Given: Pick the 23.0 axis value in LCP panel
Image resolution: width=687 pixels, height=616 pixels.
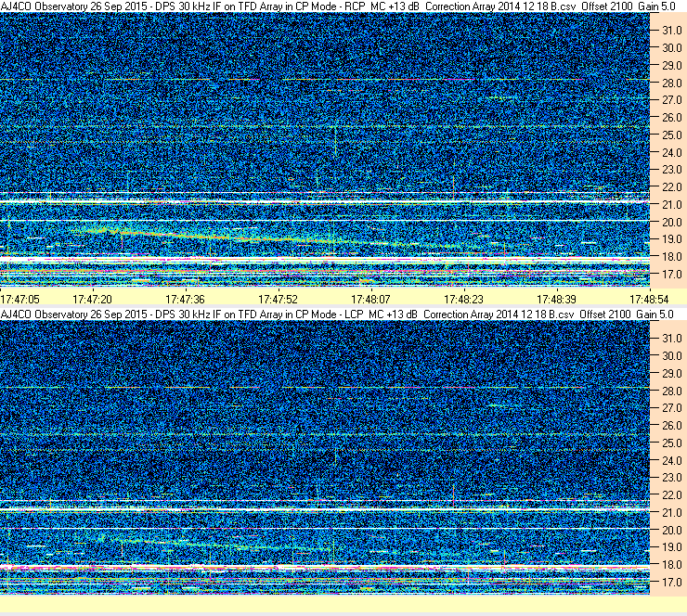Looking at the screenshot, I should pyautogui.click(x=671, y=478).
